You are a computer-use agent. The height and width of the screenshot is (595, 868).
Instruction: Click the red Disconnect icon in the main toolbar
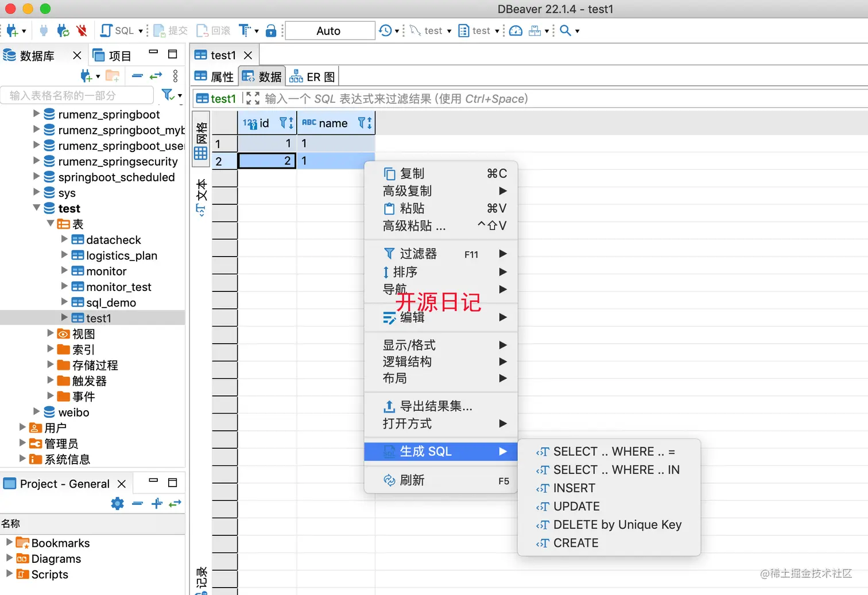[x=82, y=30]
